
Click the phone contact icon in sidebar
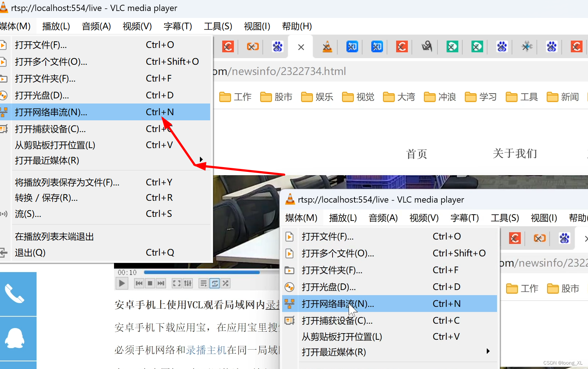tap(15, 294)
